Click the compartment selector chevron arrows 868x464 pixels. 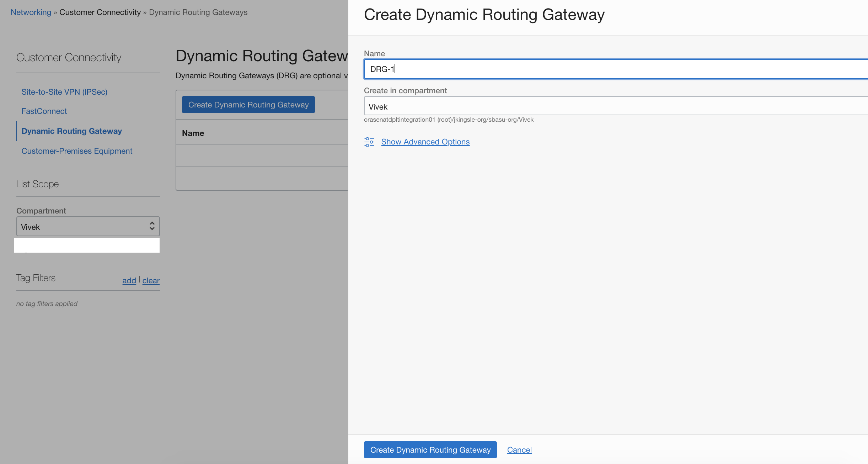(x=151, y=226)
